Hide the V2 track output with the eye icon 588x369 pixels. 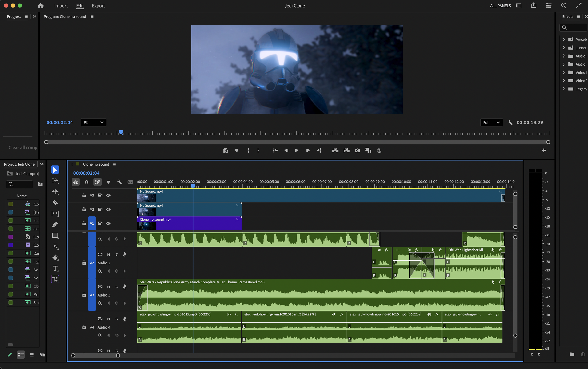click(108, 209)
